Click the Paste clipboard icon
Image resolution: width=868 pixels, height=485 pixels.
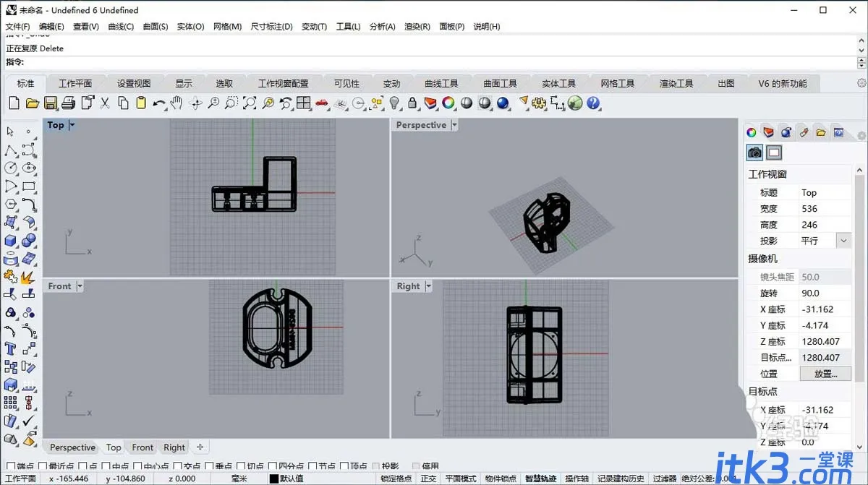tap(141, 103)
